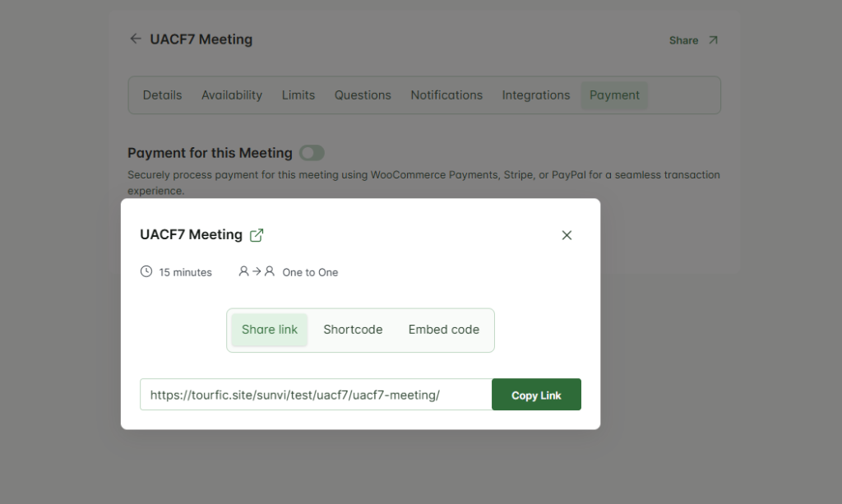
Task: Click the Copy Link button
Action: click(536, 395)
